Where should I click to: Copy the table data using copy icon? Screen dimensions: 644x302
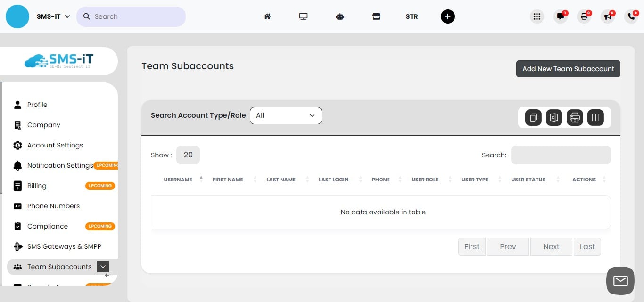533,117
